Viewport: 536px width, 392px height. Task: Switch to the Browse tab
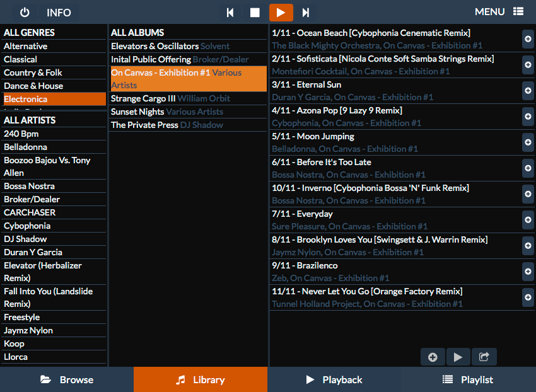pyautogui.click(x=67, y=379)
